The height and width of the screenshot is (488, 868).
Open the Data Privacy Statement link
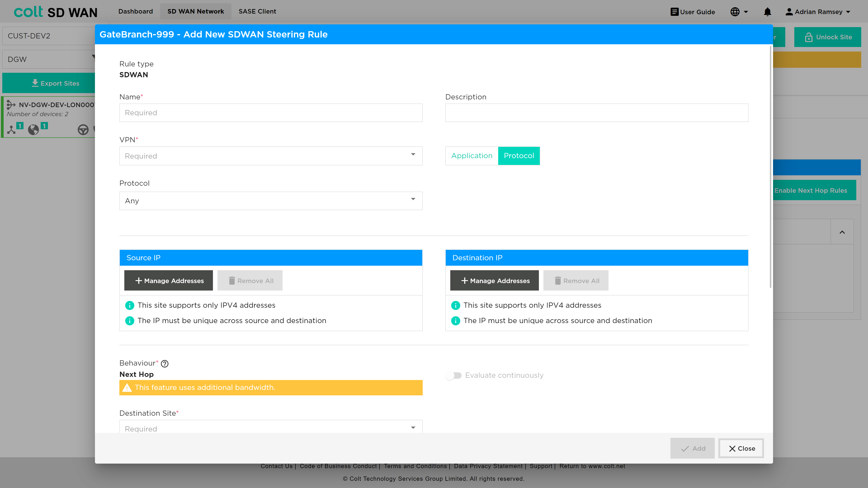pyautogui.click(x=488, y=466)
